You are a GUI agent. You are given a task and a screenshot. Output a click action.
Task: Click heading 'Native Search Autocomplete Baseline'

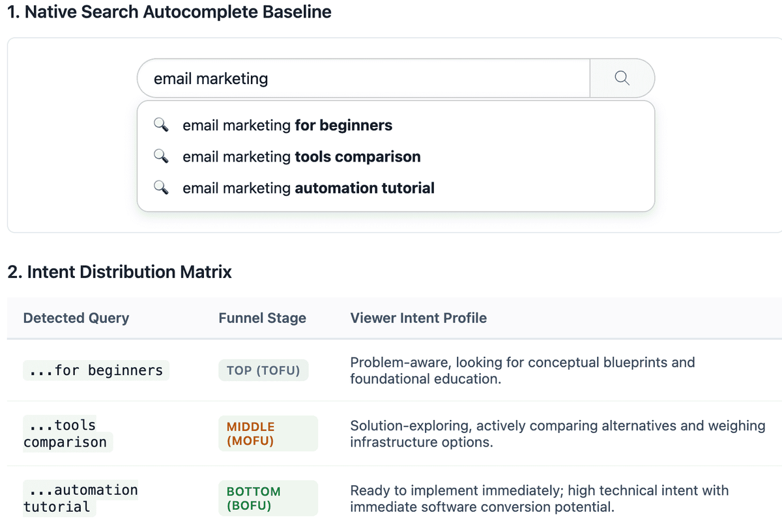tap(169, 12)
